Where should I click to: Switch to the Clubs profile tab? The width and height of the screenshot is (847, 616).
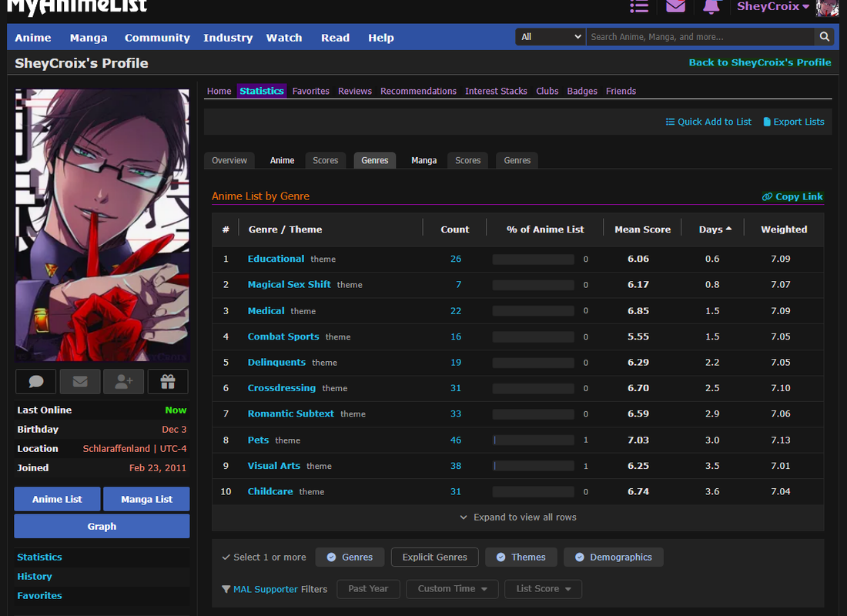click(x=547, y=91)
